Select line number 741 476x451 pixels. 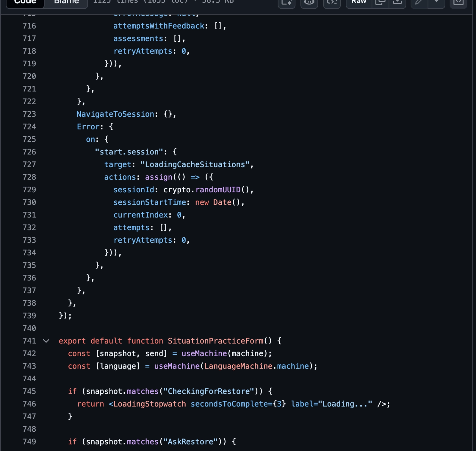point(29,341)
